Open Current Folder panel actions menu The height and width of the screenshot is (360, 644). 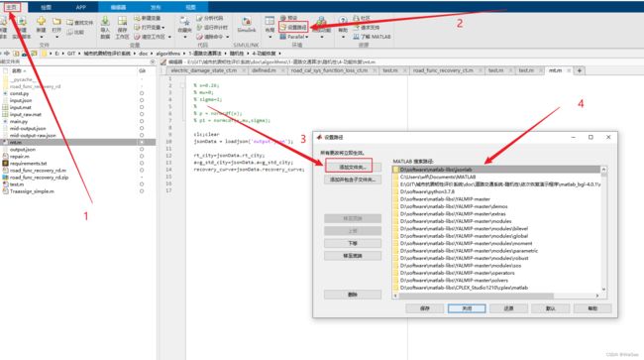(x=153, y=61)
